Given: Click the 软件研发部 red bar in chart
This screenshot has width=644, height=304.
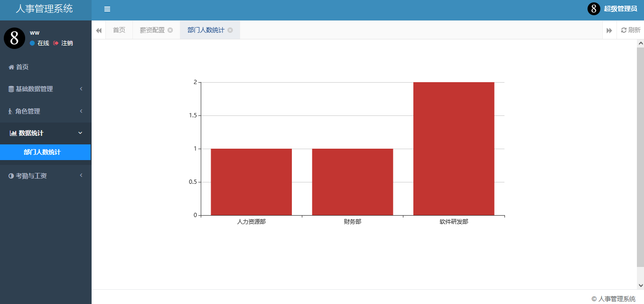Looking at the screenshot, I should pyautogui.click(x=454, y=149).
